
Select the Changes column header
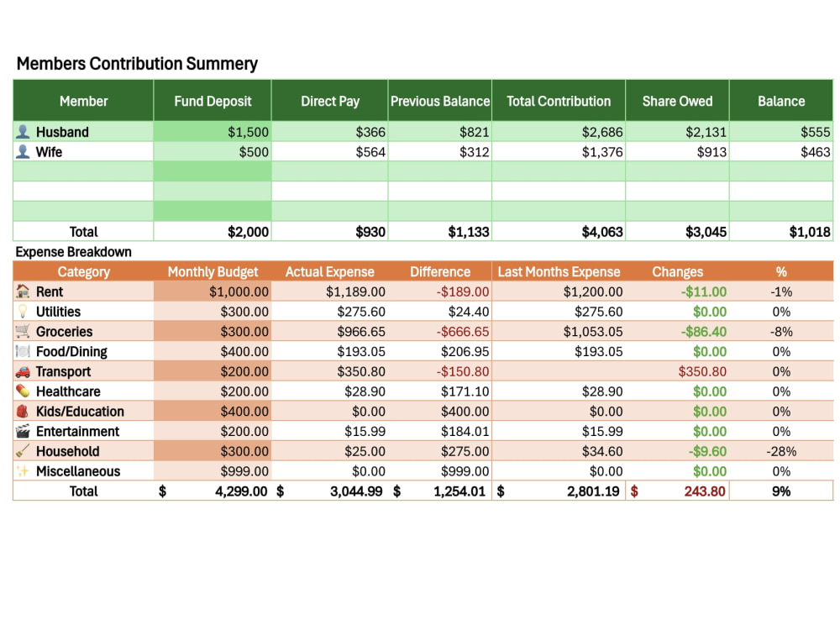tap(677, 271)
